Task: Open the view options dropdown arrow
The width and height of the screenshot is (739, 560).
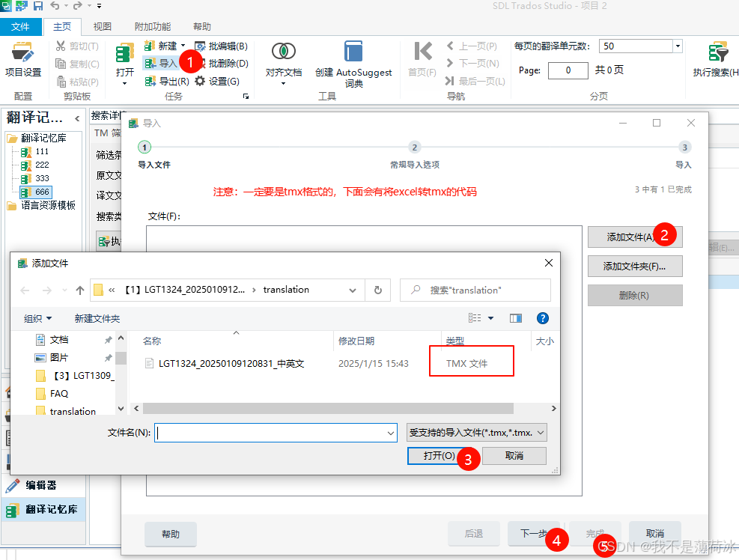Action: pos(490,318)
